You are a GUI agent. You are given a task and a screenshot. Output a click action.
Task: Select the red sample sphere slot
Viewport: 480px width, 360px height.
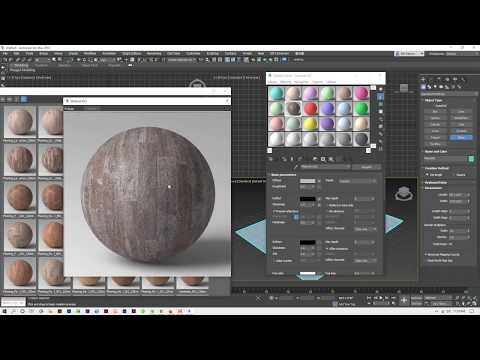tap(310, 108)
